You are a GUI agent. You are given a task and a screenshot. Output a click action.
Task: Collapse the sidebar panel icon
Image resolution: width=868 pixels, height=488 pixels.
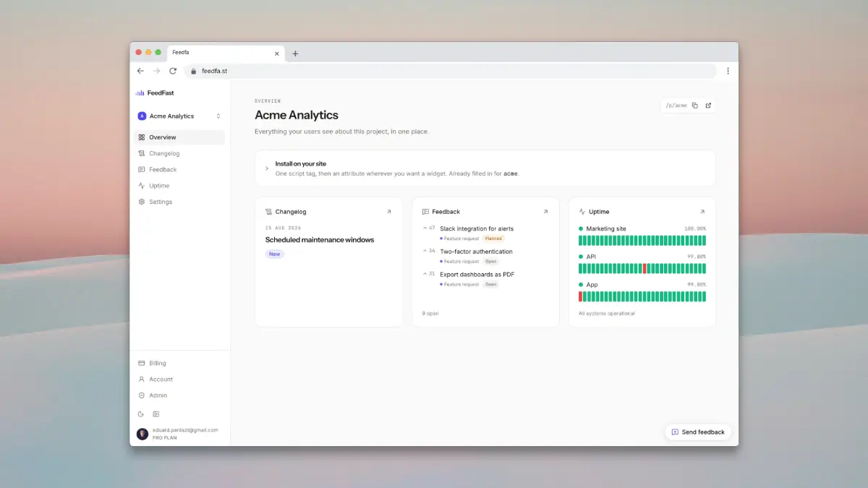[x=156, y=414]
